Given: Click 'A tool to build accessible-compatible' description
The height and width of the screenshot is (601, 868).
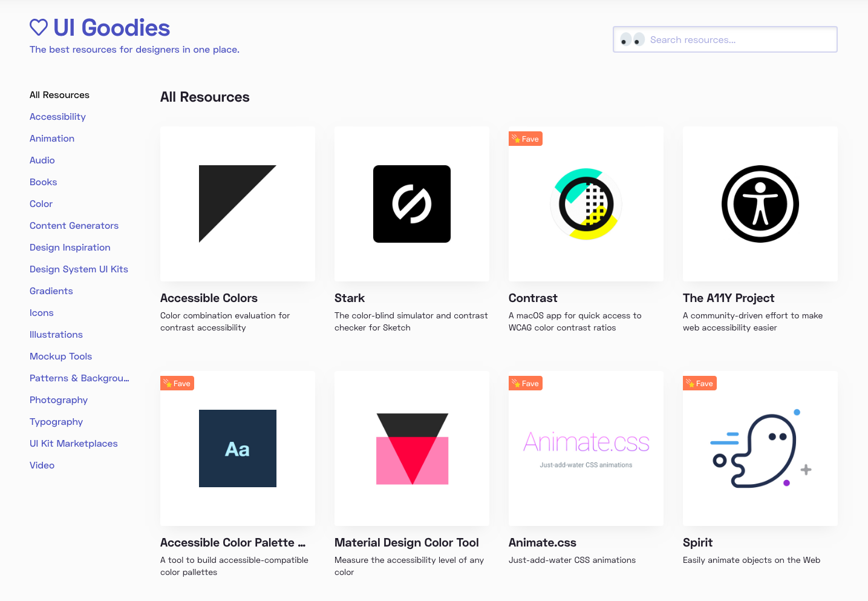Looking at the screenshot, I should (234, 566).
